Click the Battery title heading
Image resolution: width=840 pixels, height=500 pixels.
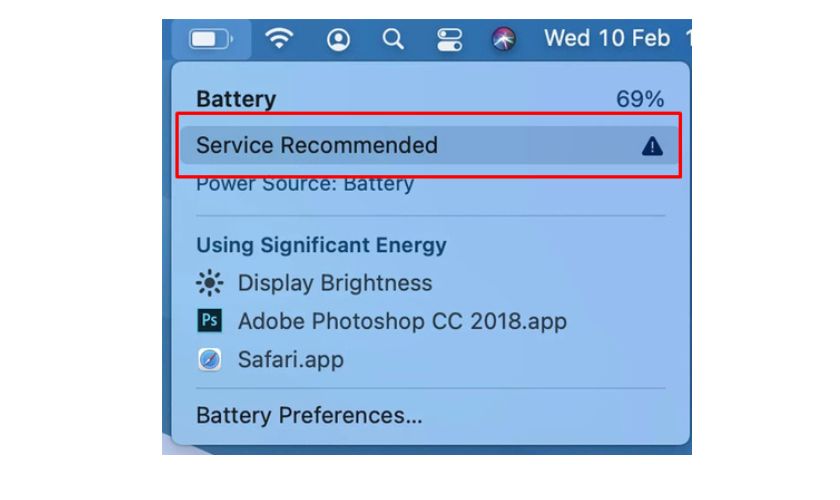pyautogui.click(x=236, y=99)
